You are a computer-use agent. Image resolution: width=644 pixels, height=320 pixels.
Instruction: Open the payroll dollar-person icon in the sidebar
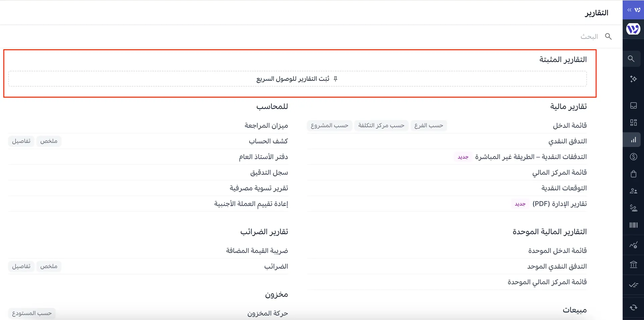pos(633,208)
